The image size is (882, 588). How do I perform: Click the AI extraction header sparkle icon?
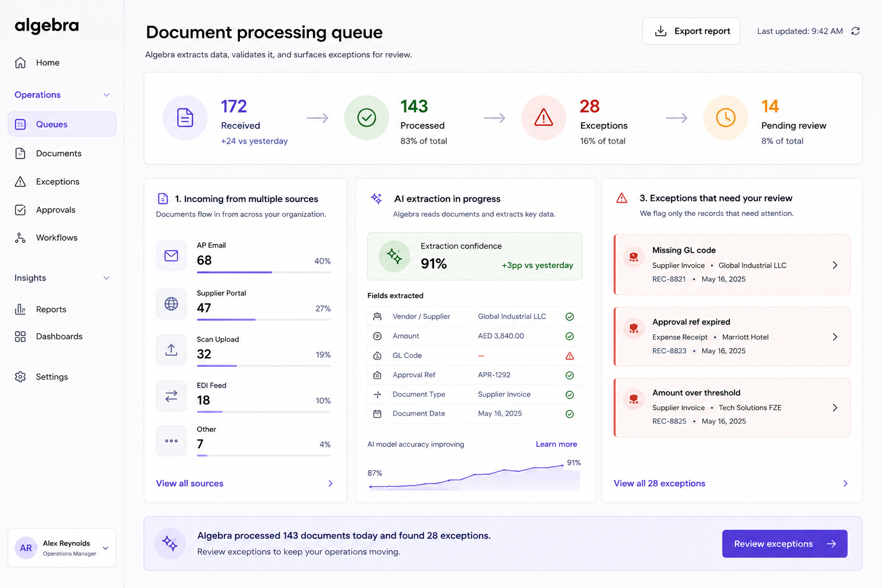377,199
